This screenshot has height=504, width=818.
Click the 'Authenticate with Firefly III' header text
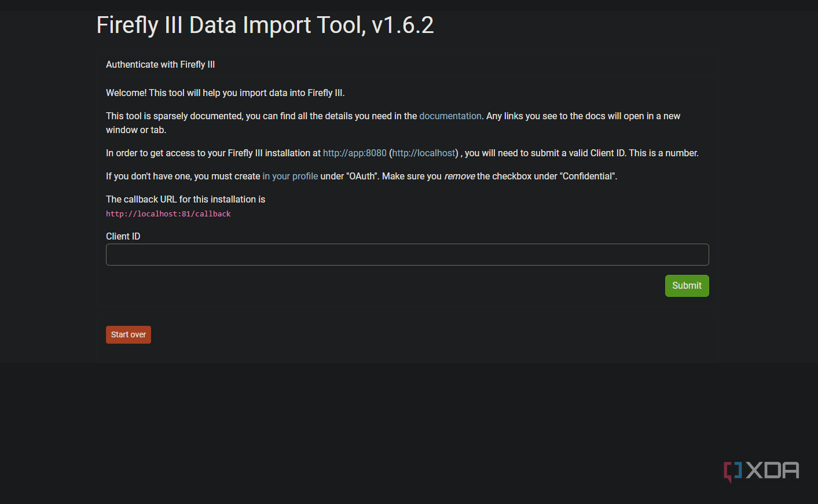pos(160,64)
